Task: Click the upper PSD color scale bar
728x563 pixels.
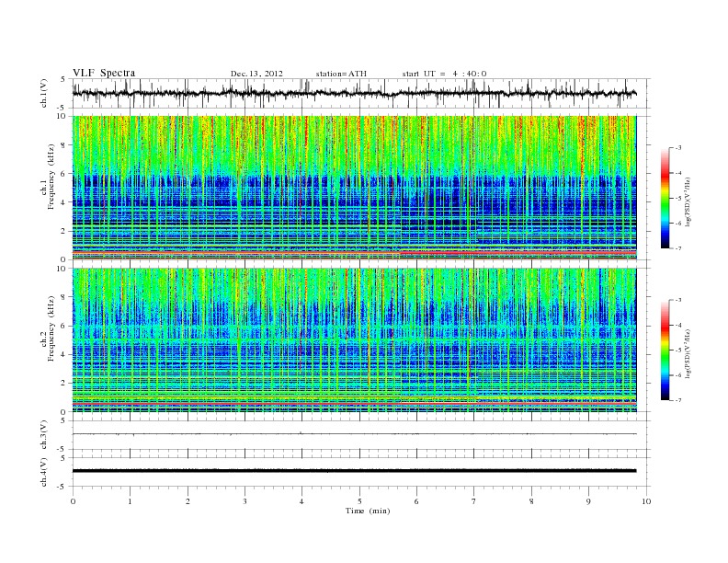Action: click(665, 198)
